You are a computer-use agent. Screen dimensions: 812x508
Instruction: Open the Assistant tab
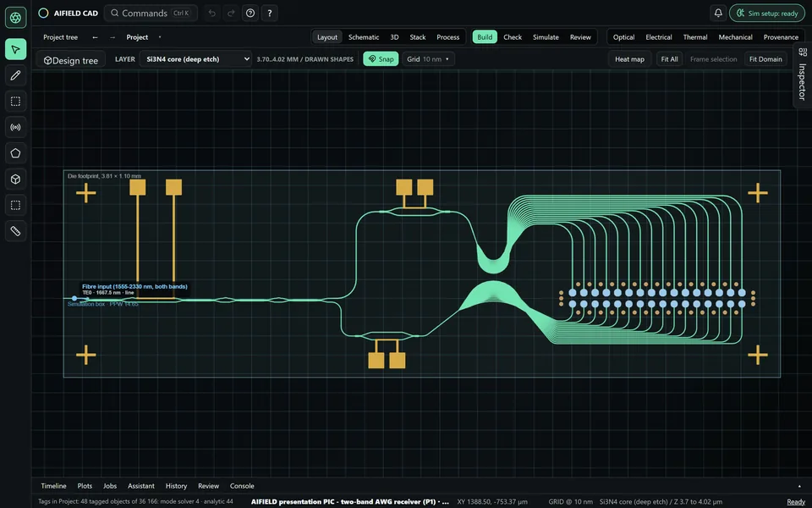[x=141, y=486]
